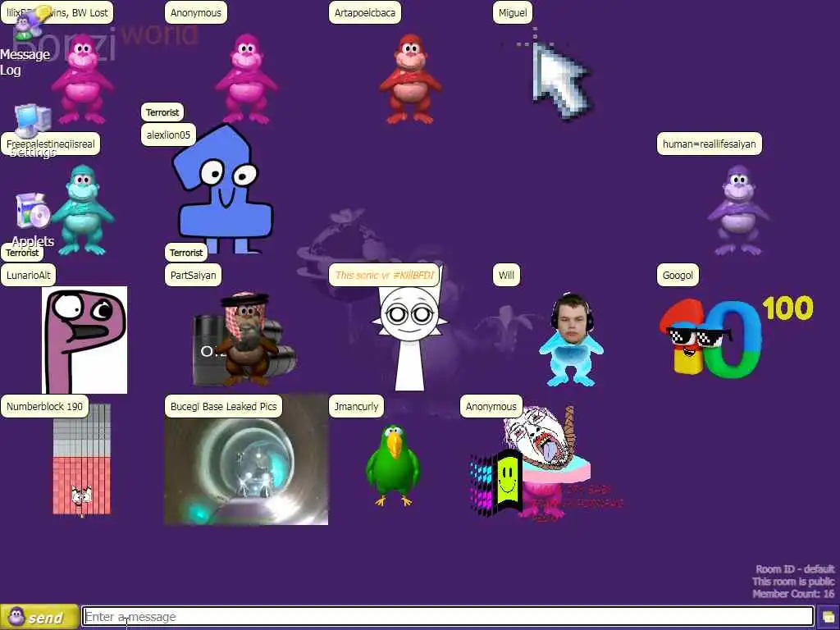This screenshot has width=840, height=630.
Task: Click the Anonymous tag near the wojak
Action: (x=491, y=406)
